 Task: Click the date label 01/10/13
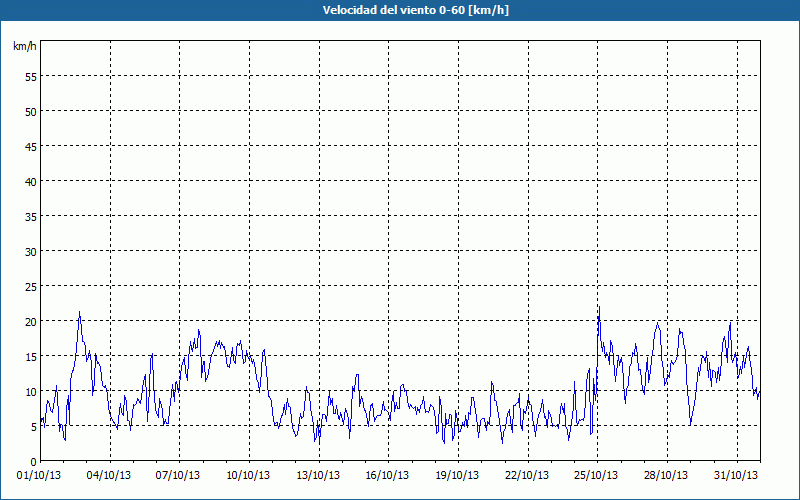pos(39,476)
